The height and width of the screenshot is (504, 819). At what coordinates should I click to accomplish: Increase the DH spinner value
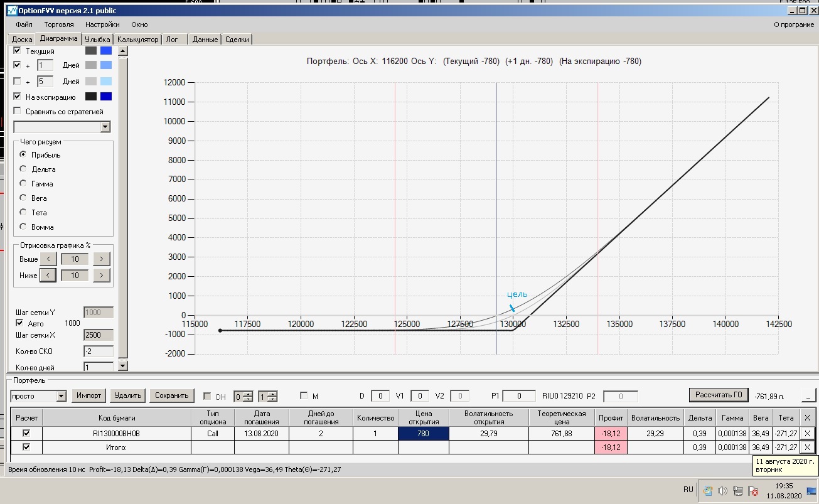point(248,393)
